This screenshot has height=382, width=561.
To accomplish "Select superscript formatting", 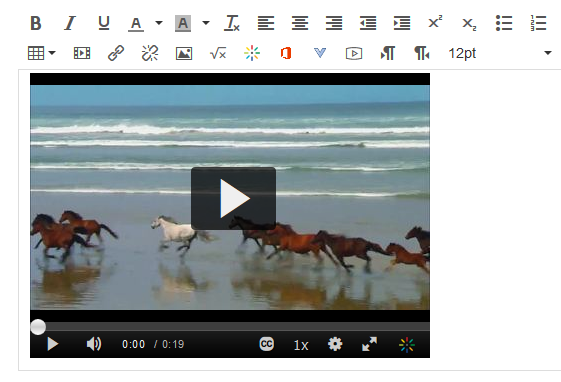I will 435,23.
